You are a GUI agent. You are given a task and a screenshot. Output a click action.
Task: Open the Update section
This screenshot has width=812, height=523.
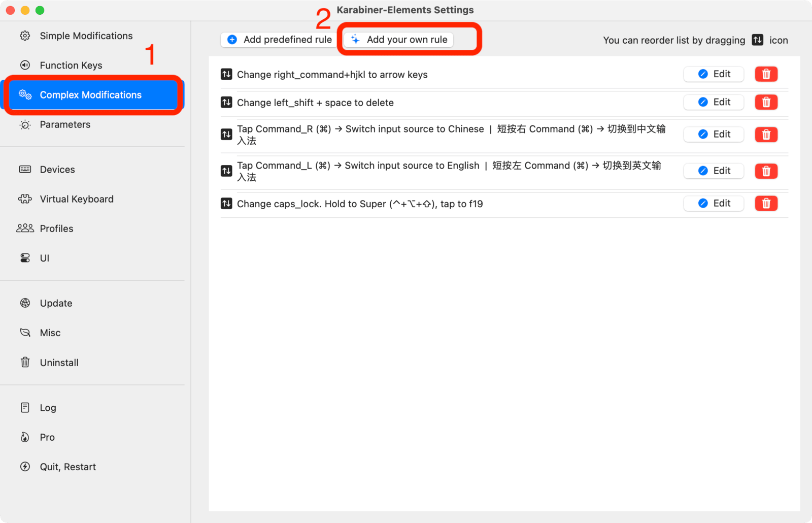(92, 303)
